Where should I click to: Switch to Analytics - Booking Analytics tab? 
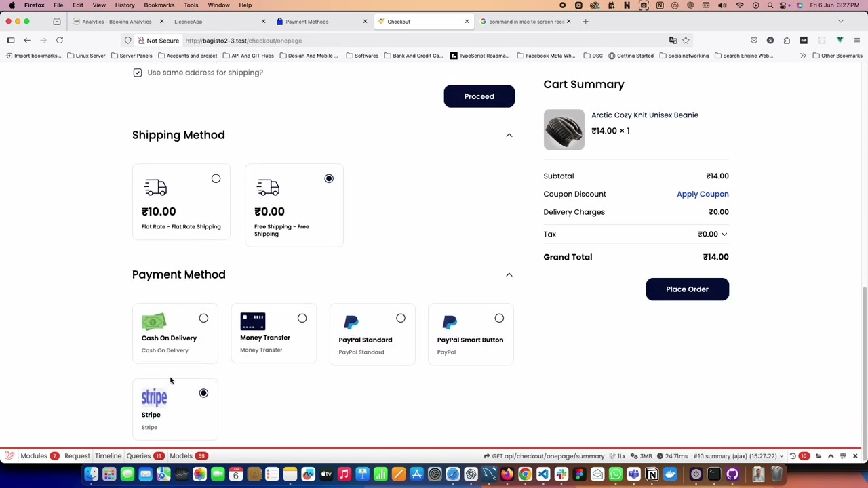(117, 22)
